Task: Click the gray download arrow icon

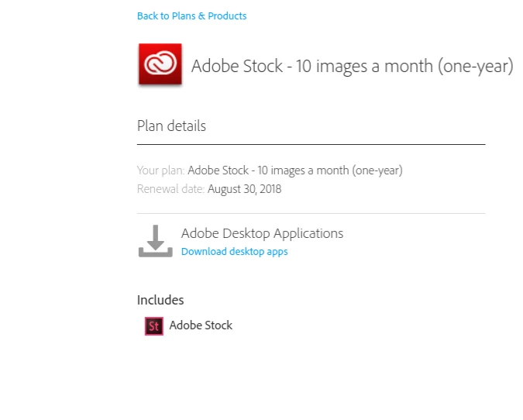Action: (x=156, y=241)
